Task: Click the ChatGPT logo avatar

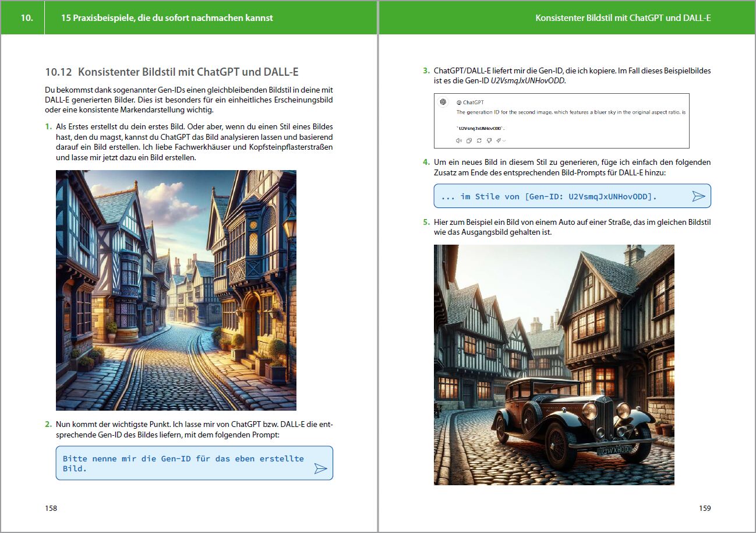Action: (x=443, y=102)
